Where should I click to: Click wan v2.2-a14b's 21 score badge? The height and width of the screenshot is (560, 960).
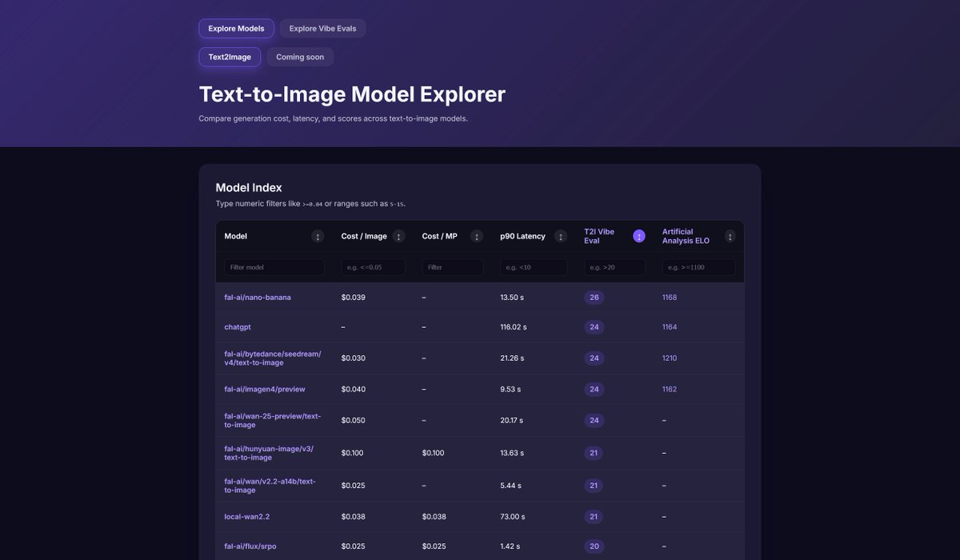click(x=594, y=486)
